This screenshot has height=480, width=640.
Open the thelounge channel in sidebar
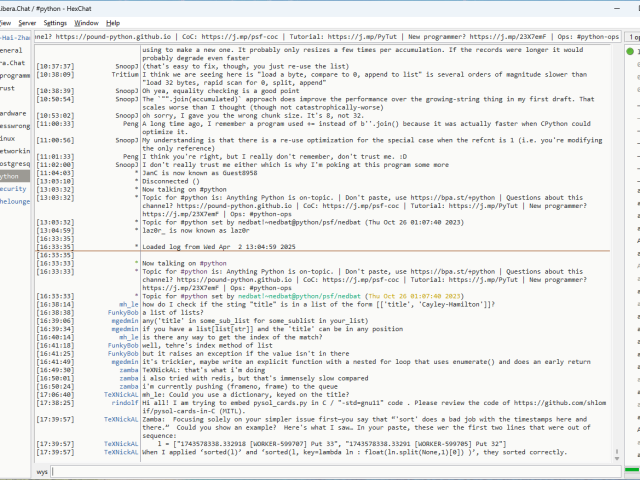pyautogui.click(x=15, y=201)
